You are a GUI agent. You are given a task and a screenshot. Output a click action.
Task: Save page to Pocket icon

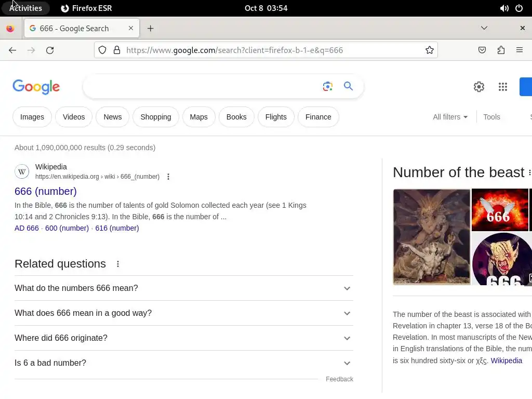point(482,50)
